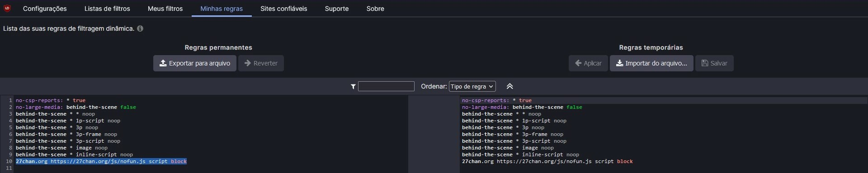Viewport: 868px width, 173px height.
Task: Click the filter funnel icon
Action: (x=353, y=86)
